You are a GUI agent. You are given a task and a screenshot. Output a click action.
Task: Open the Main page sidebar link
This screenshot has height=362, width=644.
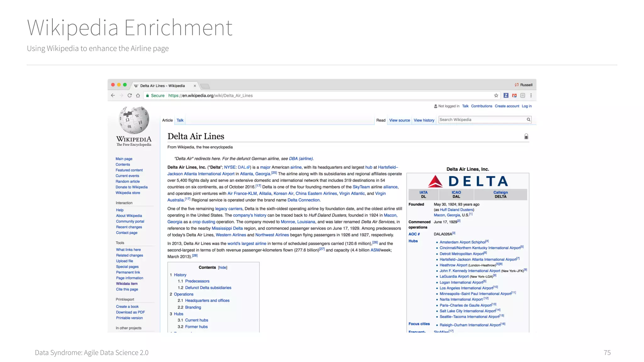(x=124, y=159)
